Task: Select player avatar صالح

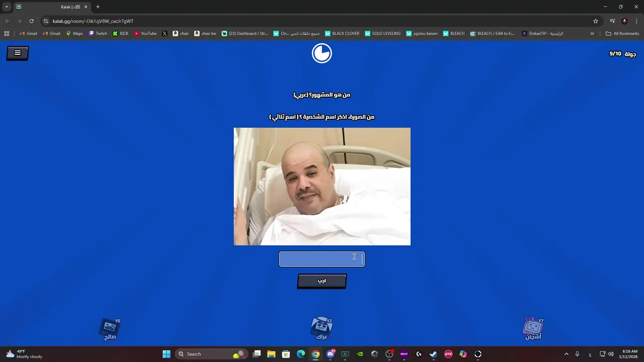Action: point(110,329)
